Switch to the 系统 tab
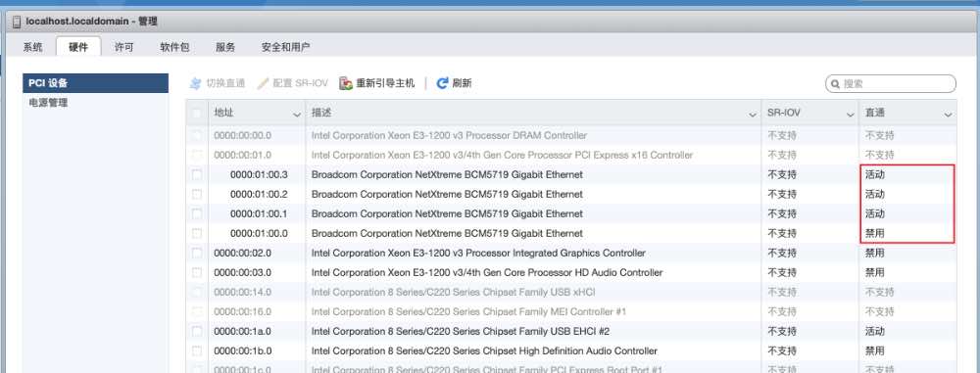The width and height of the screenshot is (980, 373). point(32,47)
